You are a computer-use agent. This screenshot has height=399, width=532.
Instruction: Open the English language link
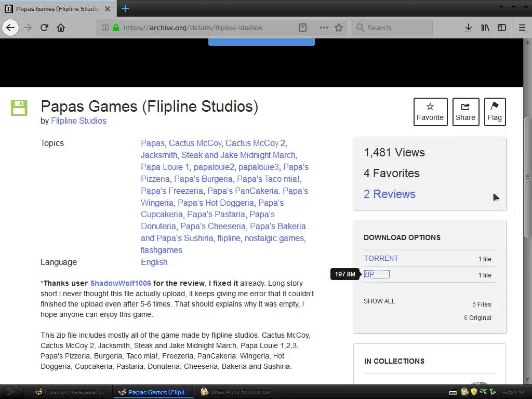click(x=154, y=262)
